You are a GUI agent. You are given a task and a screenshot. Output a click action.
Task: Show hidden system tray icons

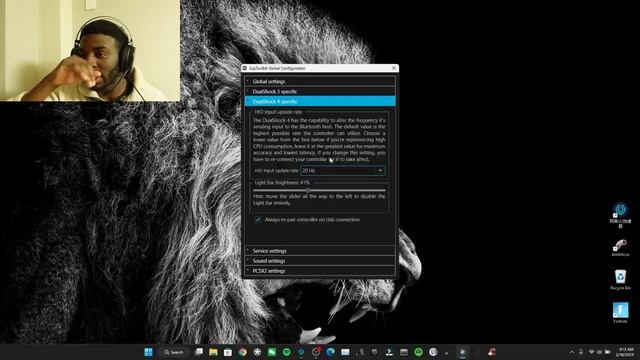[571, 352]
